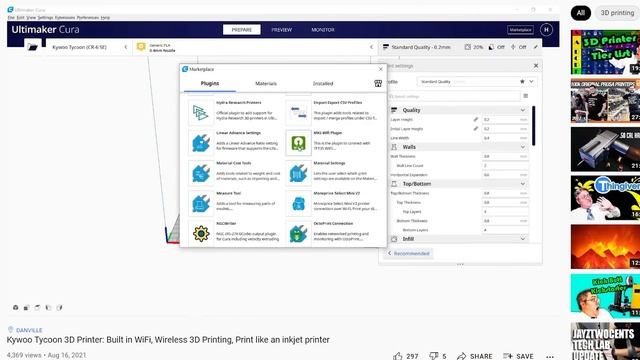Click the Import Export CSV Profiles icon

(298, 113)
